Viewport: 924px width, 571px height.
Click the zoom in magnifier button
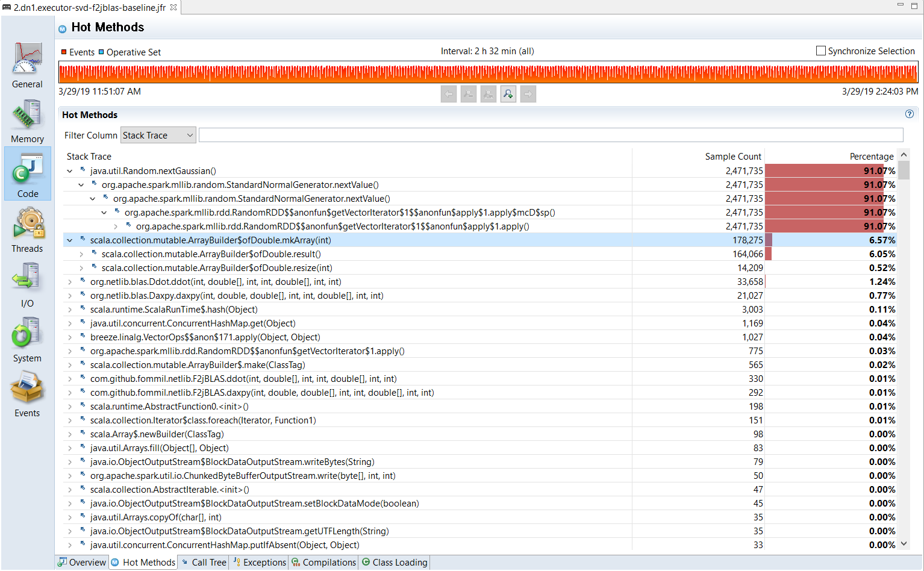point(508,94)
